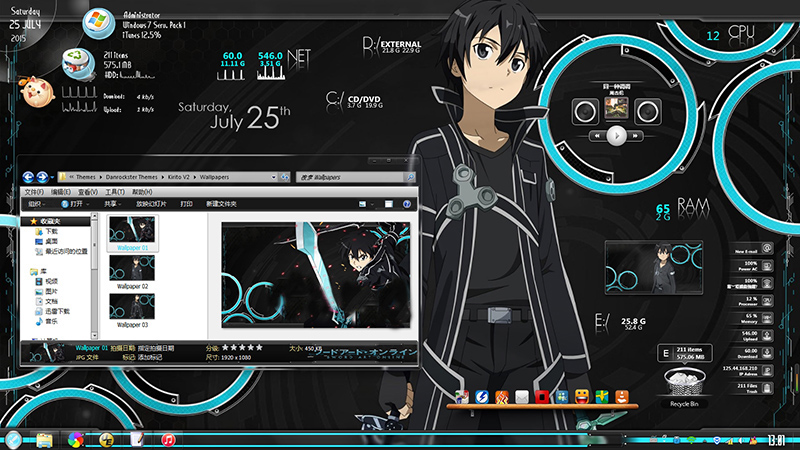Open recent locations dropdown beside Forward arrow
The image size is (800, 450).
(52, 178)
